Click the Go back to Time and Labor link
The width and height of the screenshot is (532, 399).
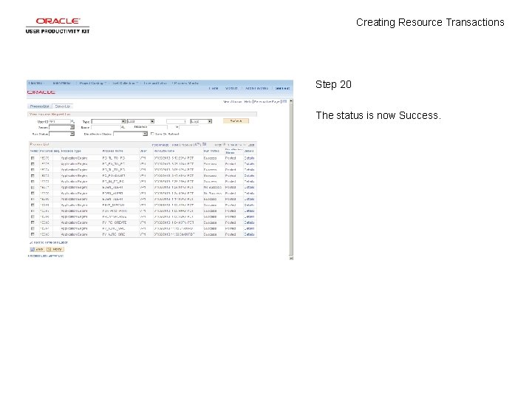pyautogui.click(x=49, y=242)
